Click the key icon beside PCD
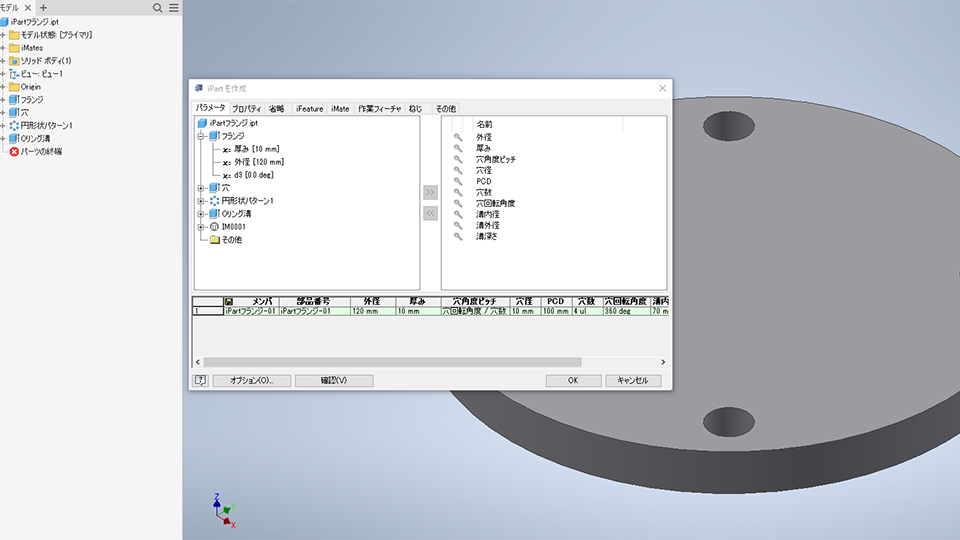 tap(458, 181)
